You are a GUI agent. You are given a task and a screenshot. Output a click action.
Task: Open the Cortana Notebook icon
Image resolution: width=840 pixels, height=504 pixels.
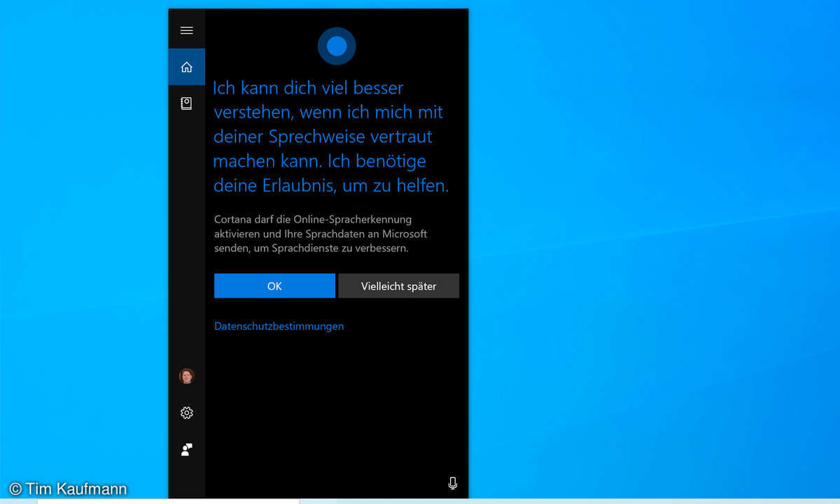pos(186,104)
